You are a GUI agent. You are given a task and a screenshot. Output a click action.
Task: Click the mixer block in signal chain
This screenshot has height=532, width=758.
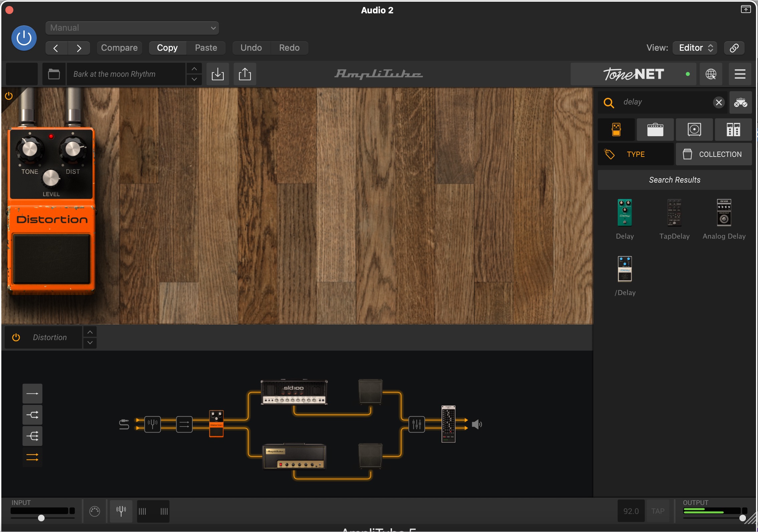417,425
